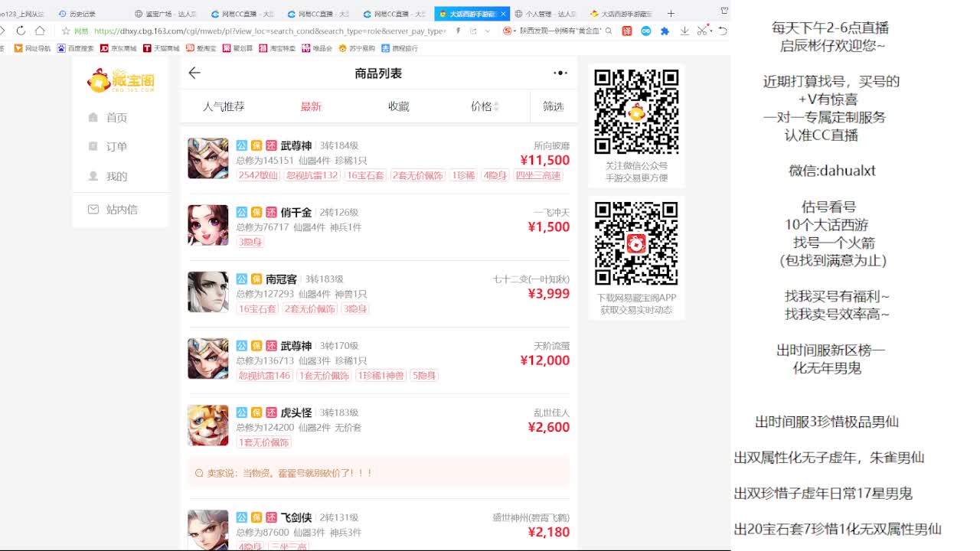The height and width of the screenshot is (551, 980).
Task: Click the 四坐三高速 tag
Action: coord(538,175)
